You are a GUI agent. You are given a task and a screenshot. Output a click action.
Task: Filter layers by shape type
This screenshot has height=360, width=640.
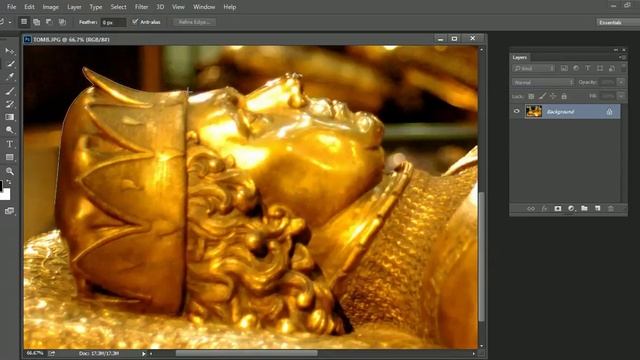[600, 69]
